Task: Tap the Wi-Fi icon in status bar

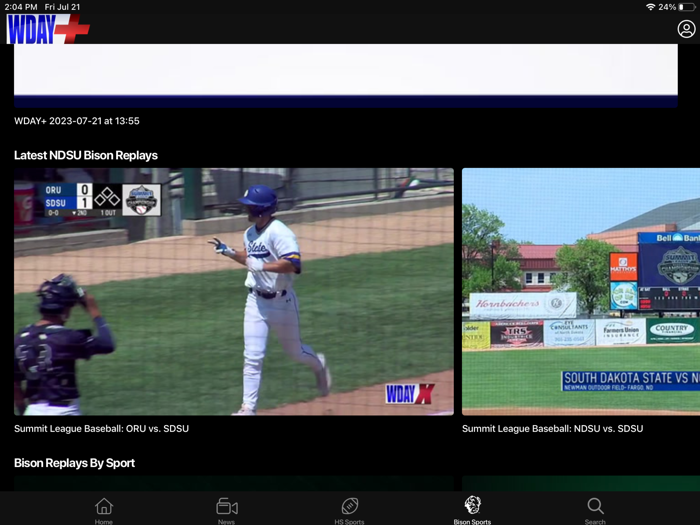Action: point(650,7)
